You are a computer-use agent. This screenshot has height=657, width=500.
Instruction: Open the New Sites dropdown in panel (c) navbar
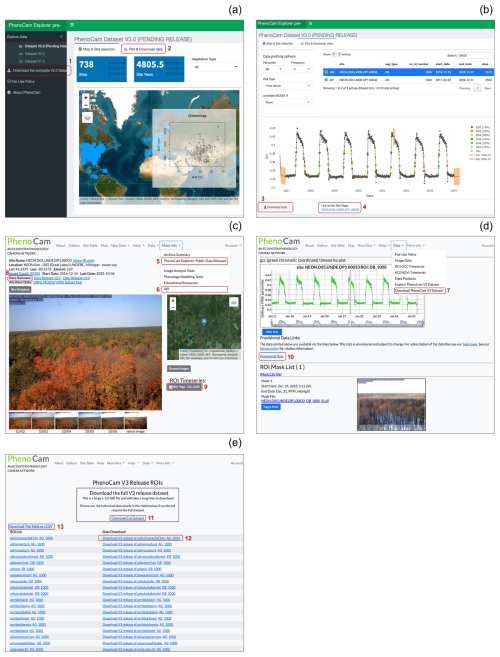click(118, 246)
